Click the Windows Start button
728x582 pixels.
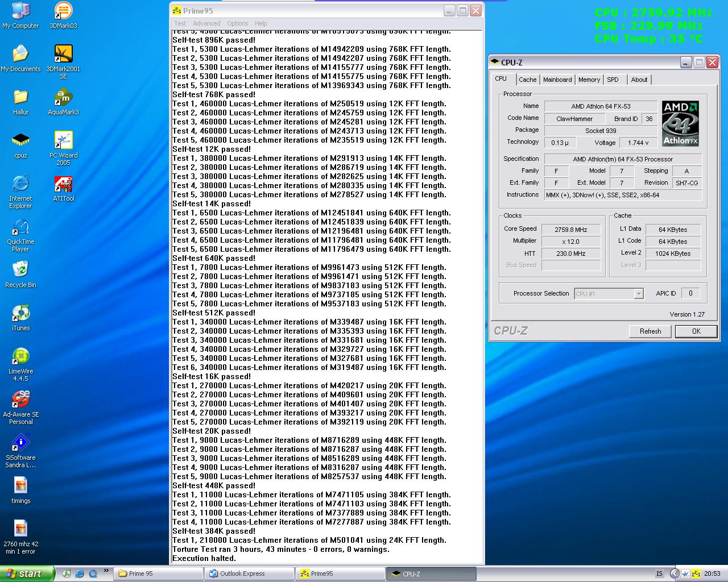point(27,573)
